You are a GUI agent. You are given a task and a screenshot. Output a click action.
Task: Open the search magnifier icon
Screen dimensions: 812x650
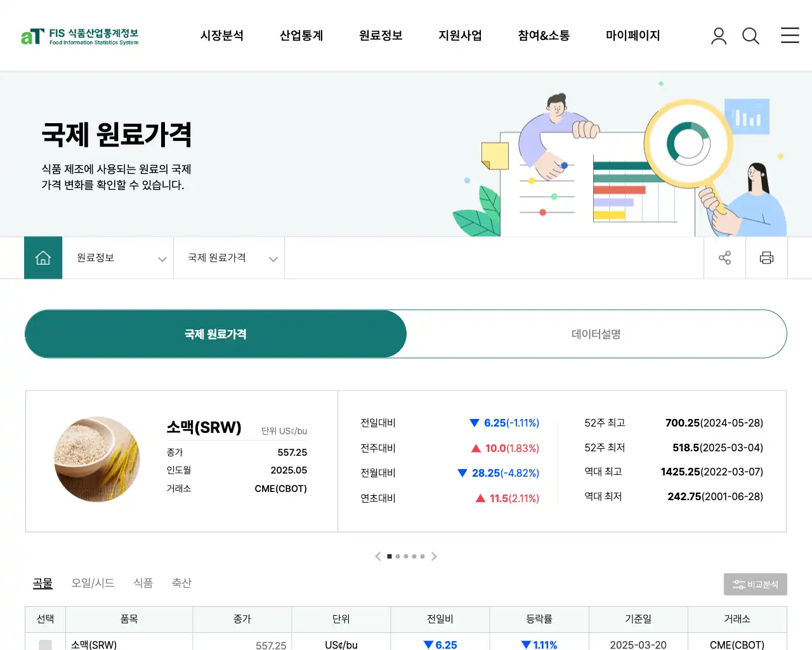[x=750, y=36]
